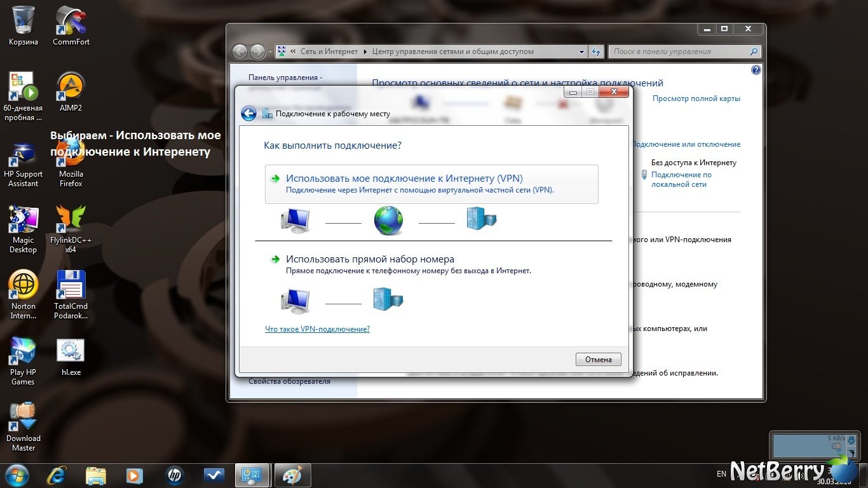Expand the arrow after Сеть и Интернет breadcrumb
868x488 pixels.
[x=365, y=51]
